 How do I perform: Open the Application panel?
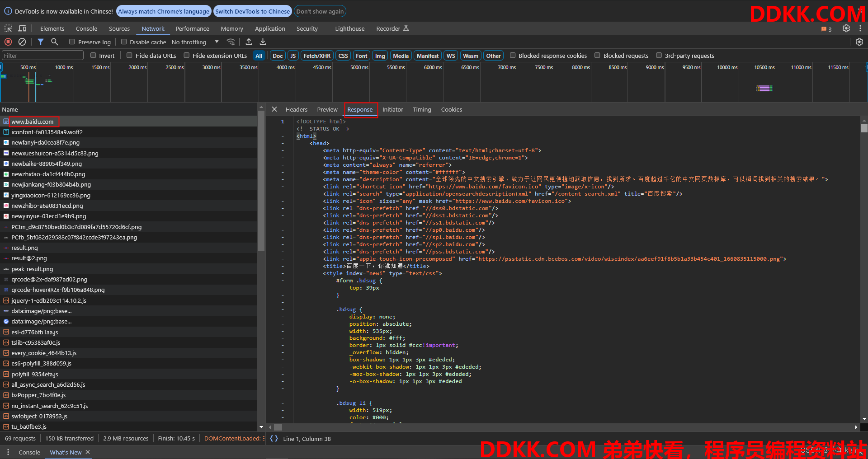[x=270, y=28]
